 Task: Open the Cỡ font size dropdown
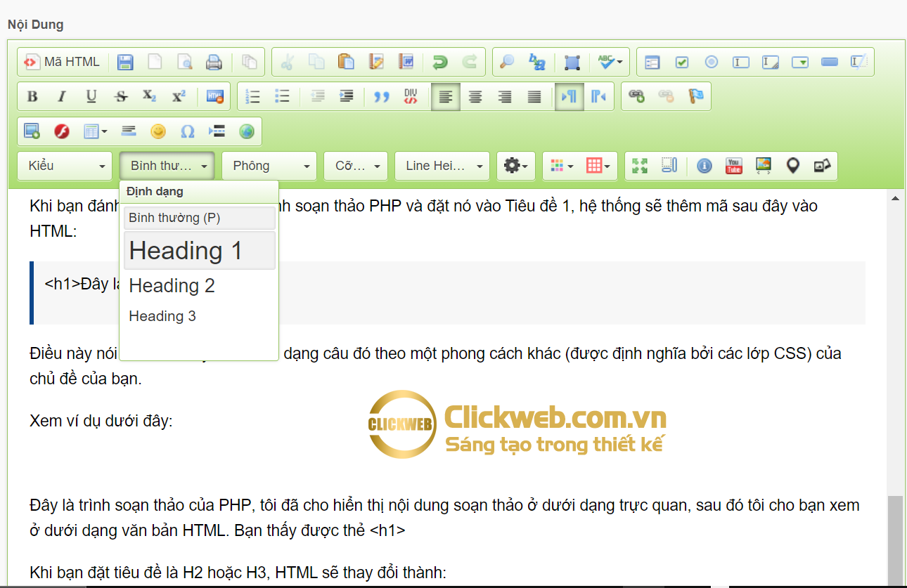click(356, 166)
